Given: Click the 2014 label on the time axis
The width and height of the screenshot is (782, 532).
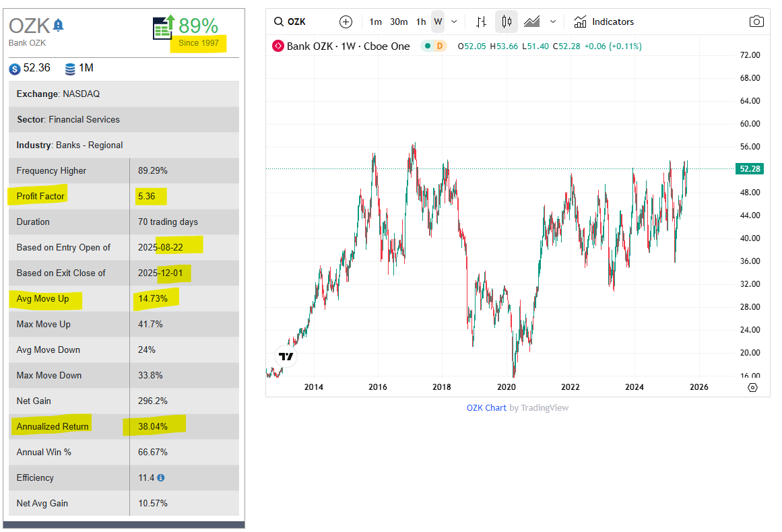Looking at the screenshot, I should [x=314, y=387].
